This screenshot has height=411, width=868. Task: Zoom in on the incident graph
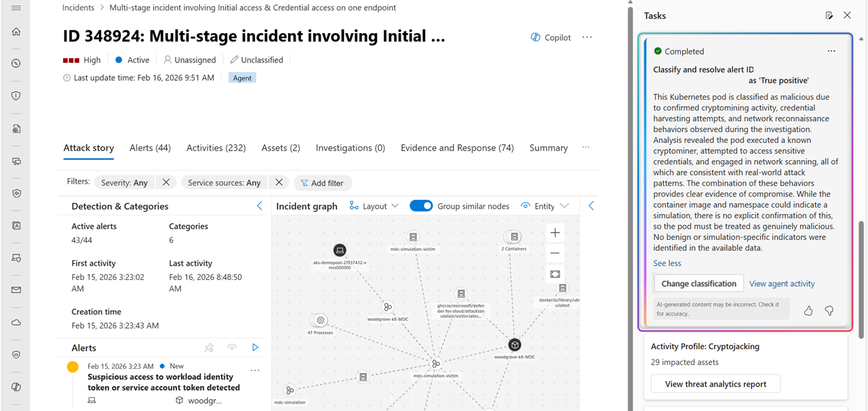pos(555,233)
